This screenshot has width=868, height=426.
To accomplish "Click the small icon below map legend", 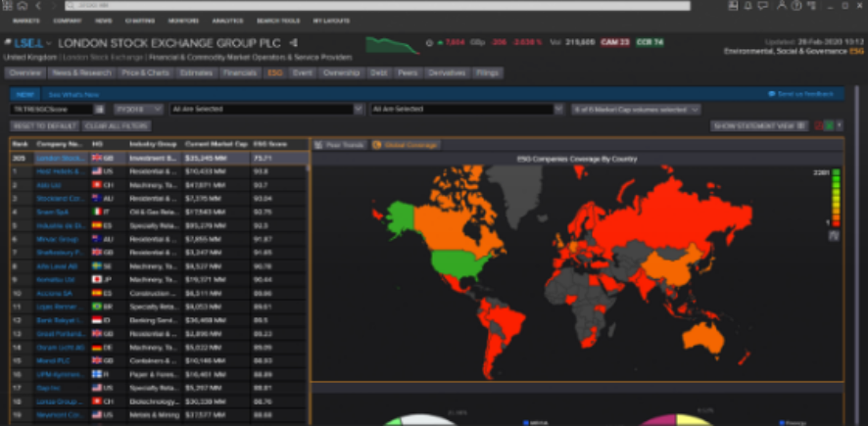I will point(834,235).
